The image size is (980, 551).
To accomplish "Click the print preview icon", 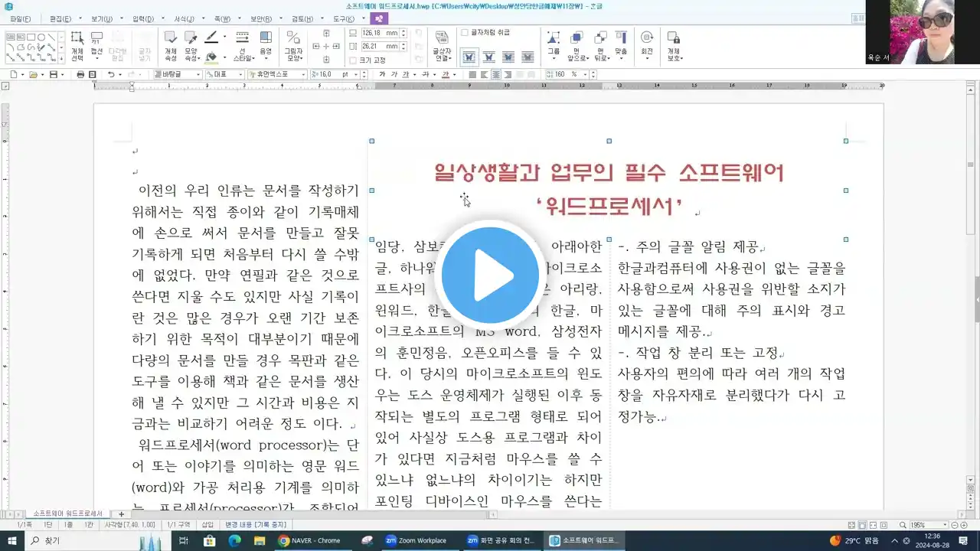I will (92, 74).
